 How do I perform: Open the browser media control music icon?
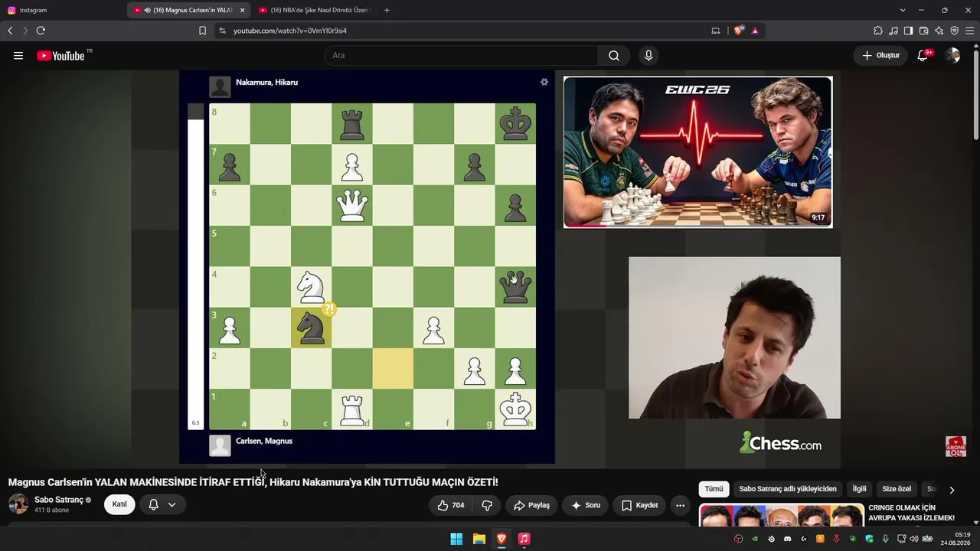click(x=893, y=31)
